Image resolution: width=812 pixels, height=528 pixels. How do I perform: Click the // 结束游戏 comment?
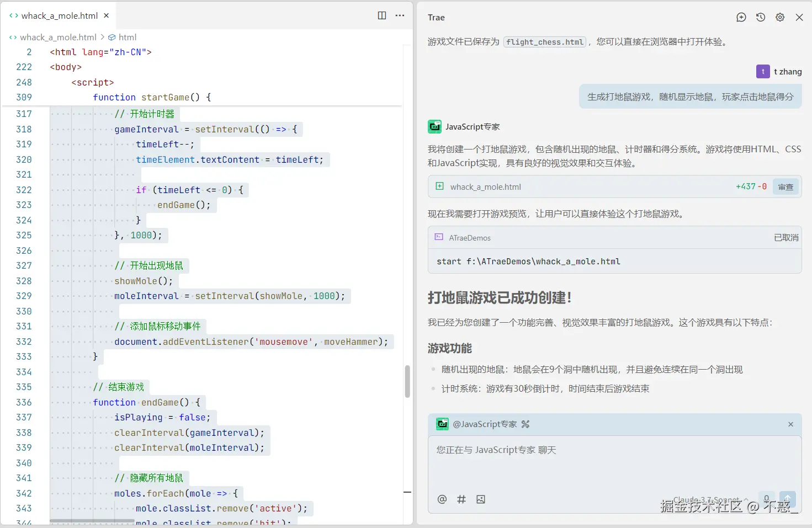click(x=118, y=387)
